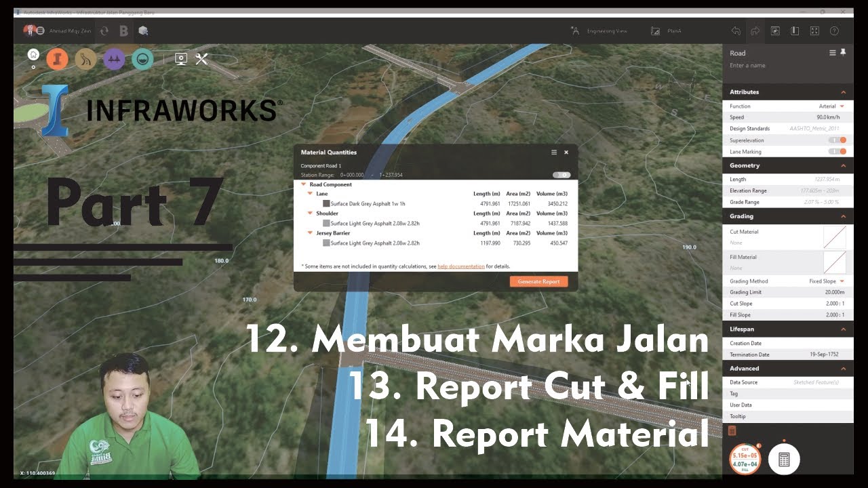Open the help documentation link
Viewport: 868px width, 488px height.
coord(461,266)
